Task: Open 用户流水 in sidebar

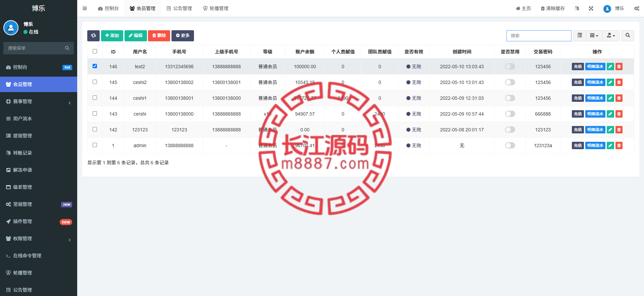Action: tap(39, 119)
